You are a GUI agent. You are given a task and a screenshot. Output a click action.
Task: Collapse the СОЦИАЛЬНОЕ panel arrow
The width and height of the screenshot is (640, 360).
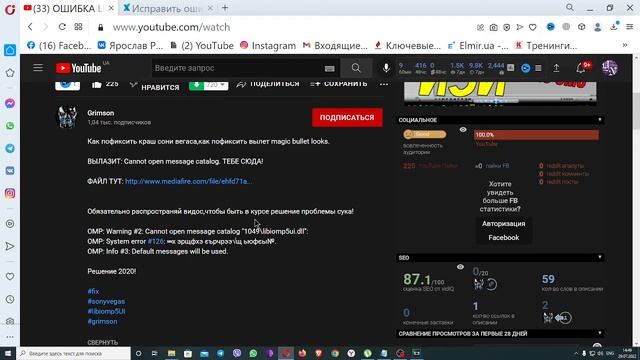point(600,120)
